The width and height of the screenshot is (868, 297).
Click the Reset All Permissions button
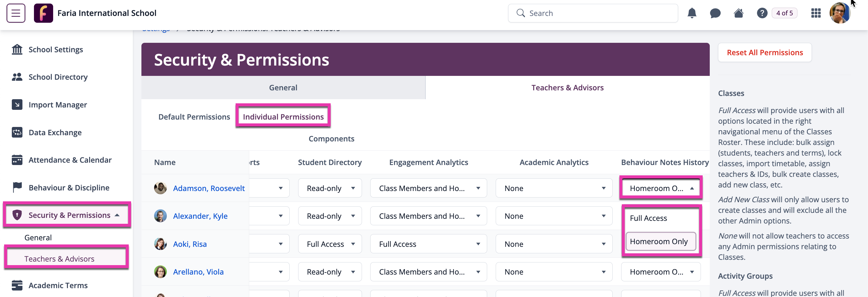(765, 53)
